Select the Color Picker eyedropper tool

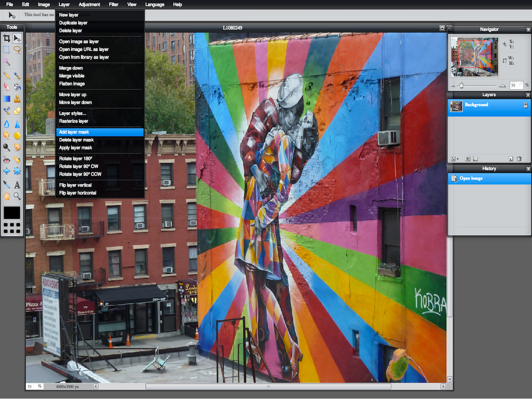(7, 184)
